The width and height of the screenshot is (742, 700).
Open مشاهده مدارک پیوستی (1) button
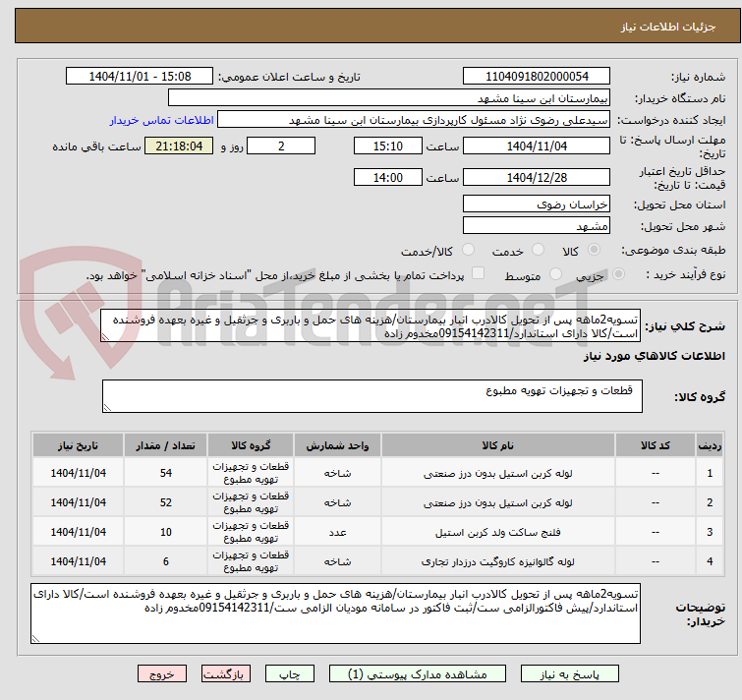coord(418,674)
